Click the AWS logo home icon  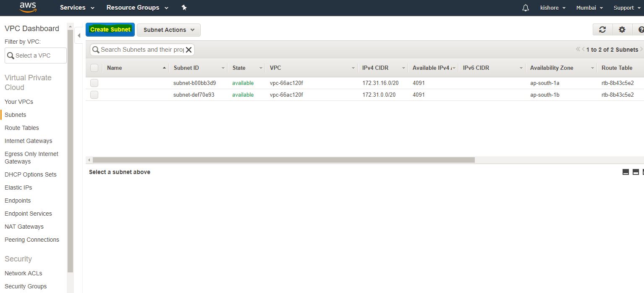(x=28, y=8)
